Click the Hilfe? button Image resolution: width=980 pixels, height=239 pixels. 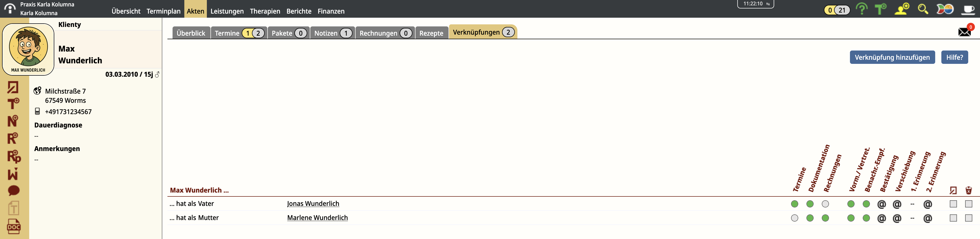pyautogui.click(x=954, y=57)
